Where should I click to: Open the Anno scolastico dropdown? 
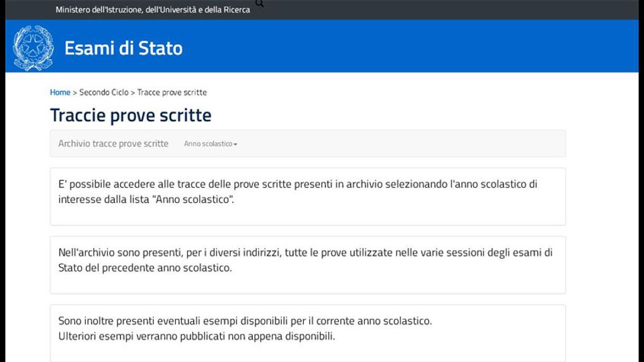coord(211,143)
